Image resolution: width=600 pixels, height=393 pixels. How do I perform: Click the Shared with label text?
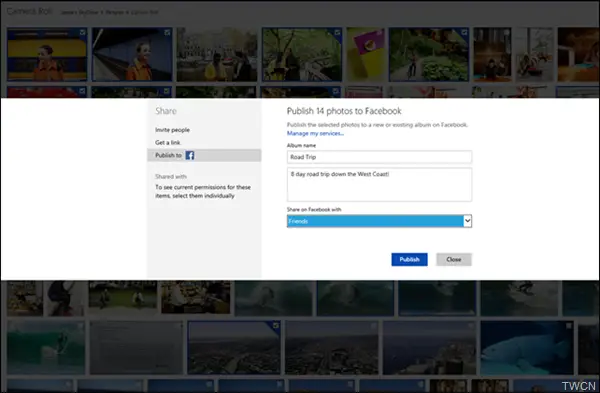[x=171, y=176]
